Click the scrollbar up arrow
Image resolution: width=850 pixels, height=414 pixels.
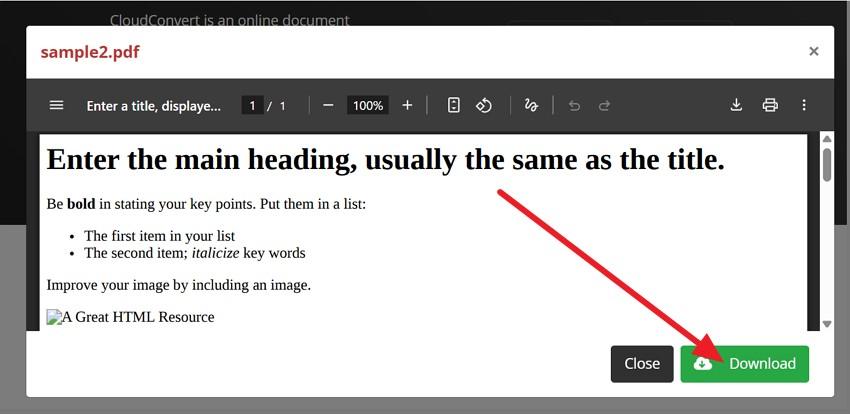tap(827, 139)
